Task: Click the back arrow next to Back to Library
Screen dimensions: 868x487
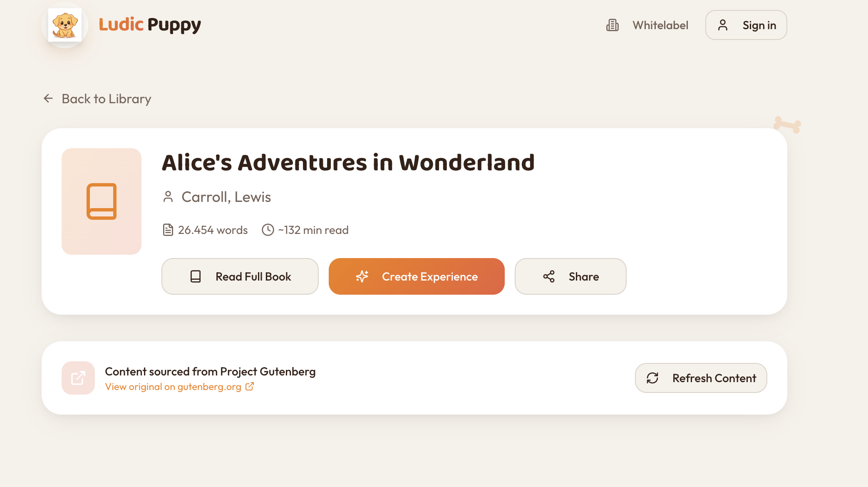Action: [x=48, y=98]
